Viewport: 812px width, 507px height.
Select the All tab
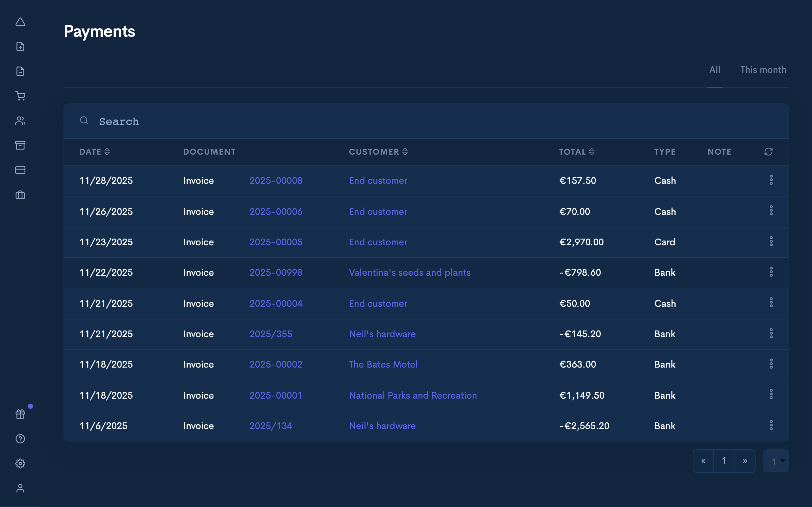point(714,69)
